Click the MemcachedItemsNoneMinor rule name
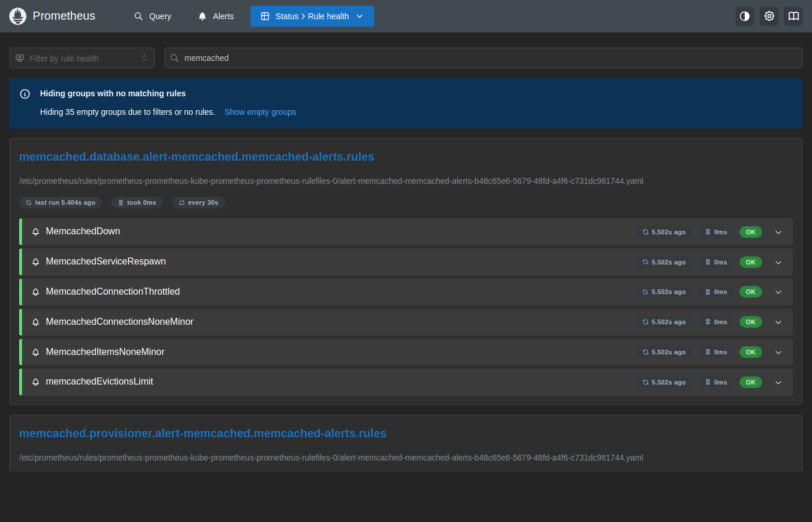The width and height of the screenshot is (812, 522). (x=105, y=352)
